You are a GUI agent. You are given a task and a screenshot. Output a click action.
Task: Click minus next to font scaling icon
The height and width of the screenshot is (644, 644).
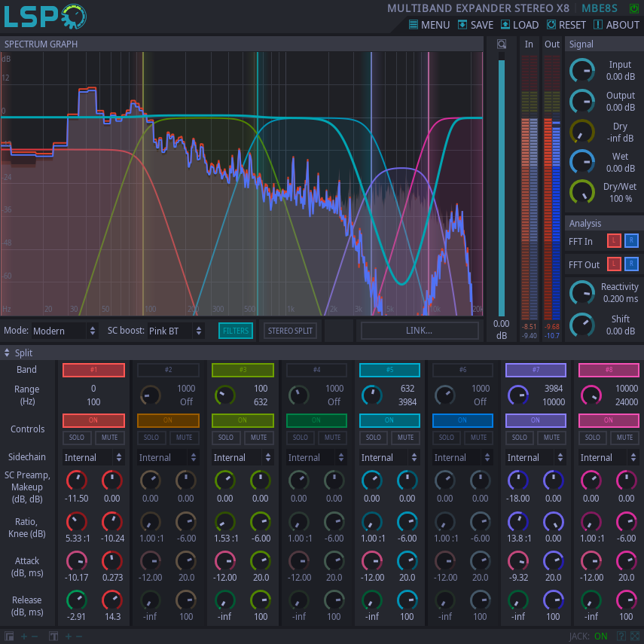pyautogui.click(x=79, y=636)
